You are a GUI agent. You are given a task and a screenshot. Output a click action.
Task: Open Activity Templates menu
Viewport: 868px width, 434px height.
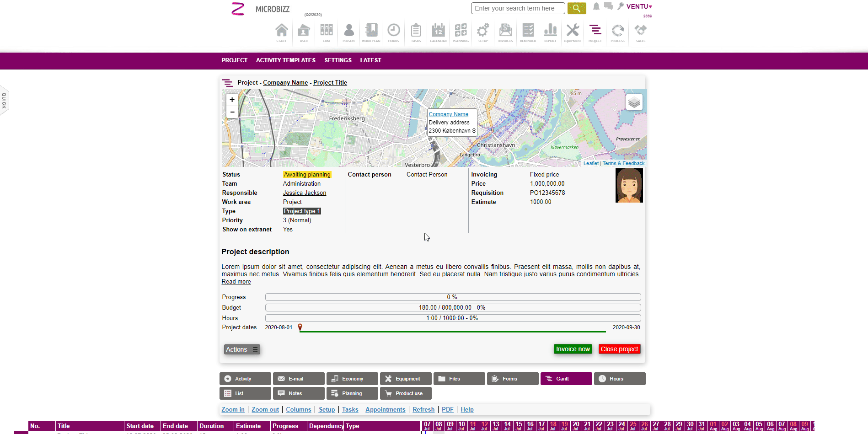tap(285, 60)
